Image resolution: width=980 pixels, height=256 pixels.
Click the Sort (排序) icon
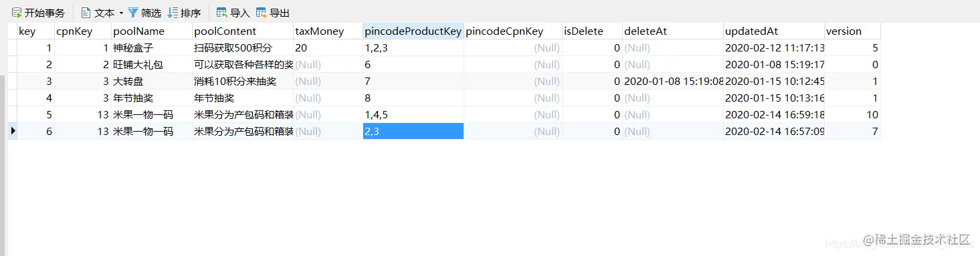click(173, 13)
